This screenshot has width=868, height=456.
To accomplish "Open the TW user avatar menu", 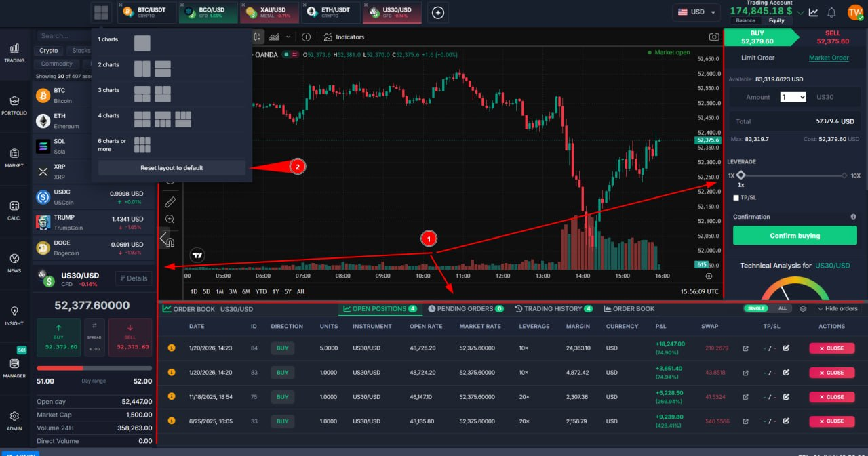I will point(854,12).
